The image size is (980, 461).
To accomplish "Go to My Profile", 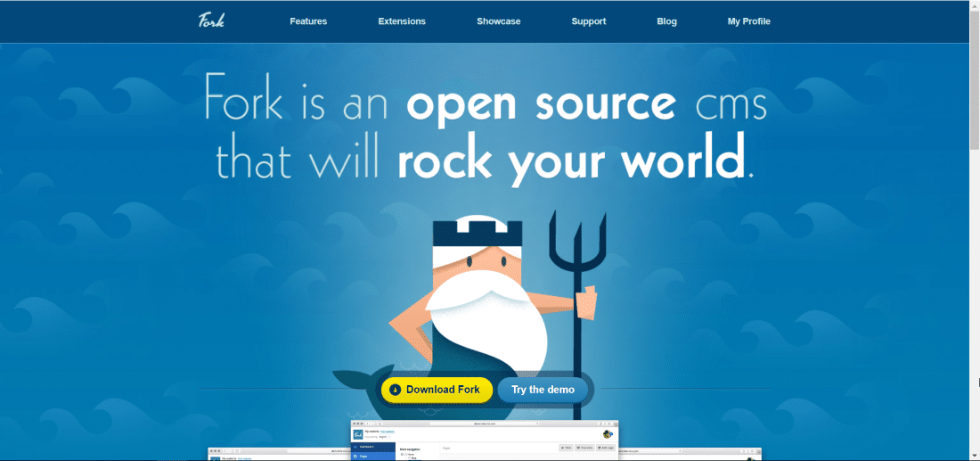I will [748, 21].
